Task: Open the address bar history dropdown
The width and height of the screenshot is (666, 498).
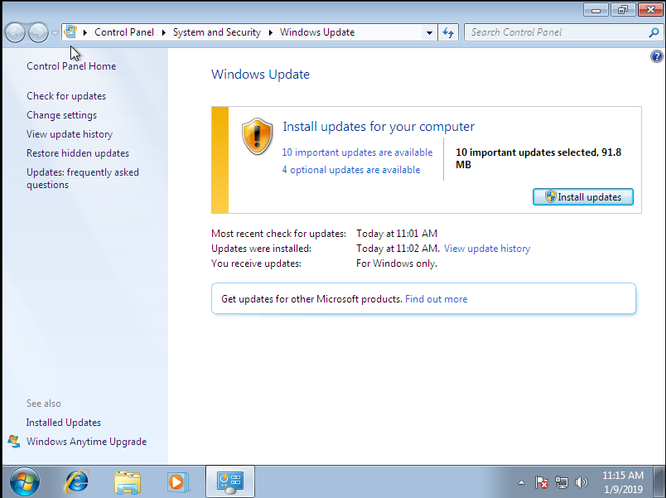Action: tap(429, 32)
